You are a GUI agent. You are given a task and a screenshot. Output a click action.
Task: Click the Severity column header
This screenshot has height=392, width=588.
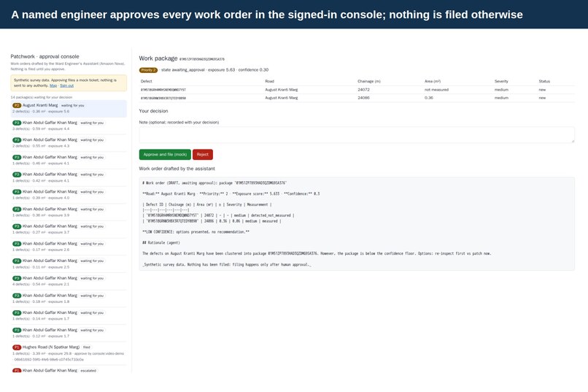tap(501, 81)
